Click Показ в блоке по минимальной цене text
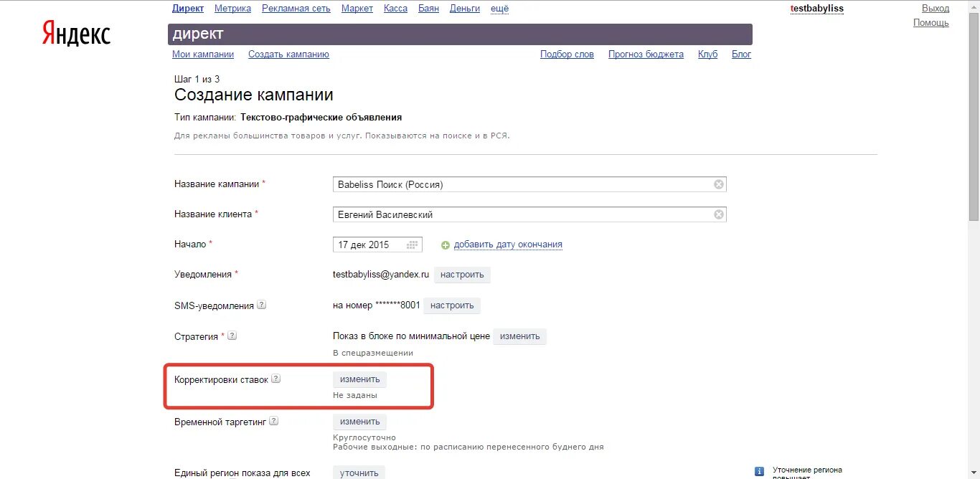The height and width of the screenshot is (479, 980). pos(411,336)
